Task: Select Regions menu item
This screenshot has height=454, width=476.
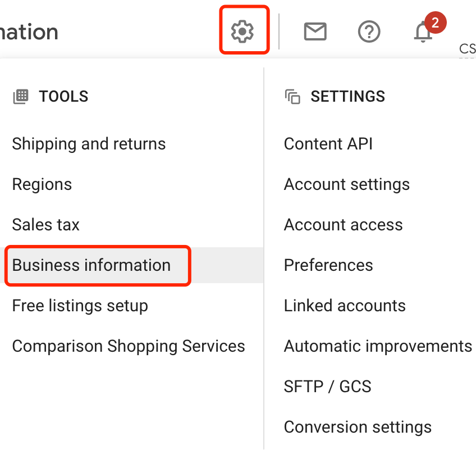Action: [x=42, y=184]
